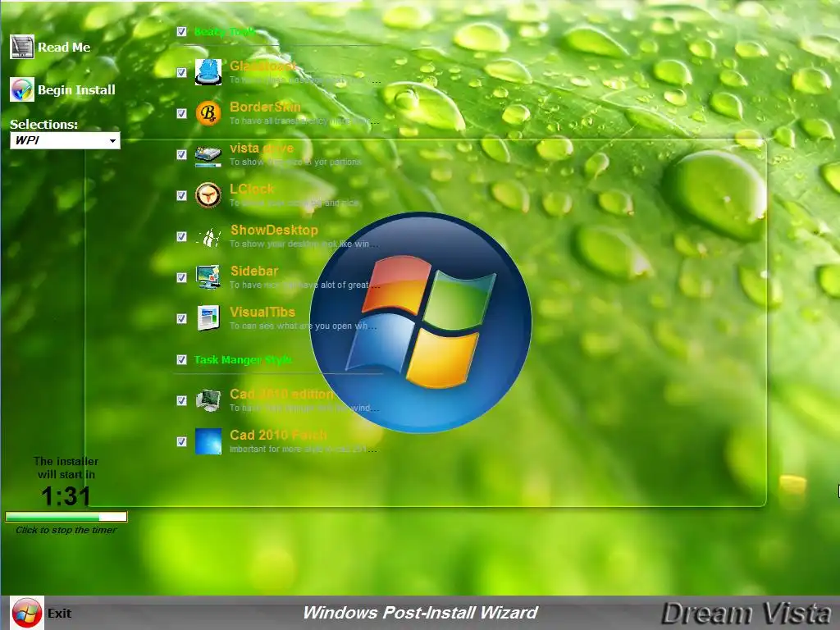840x630 pixels.
Task: Click the Cad 2010 edition computer icon
Action: tap(208, 400)
